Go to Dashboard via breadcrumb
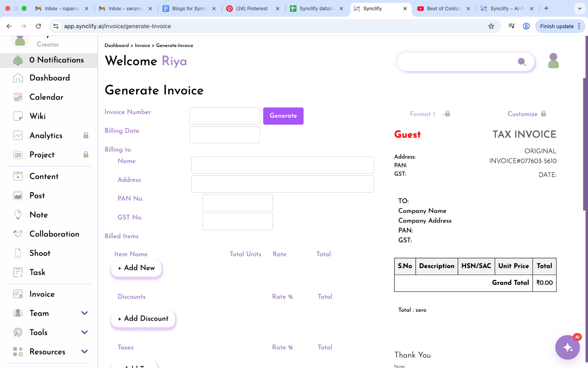Viewport: 588px width, 368px height. click(x=116, y=45)
